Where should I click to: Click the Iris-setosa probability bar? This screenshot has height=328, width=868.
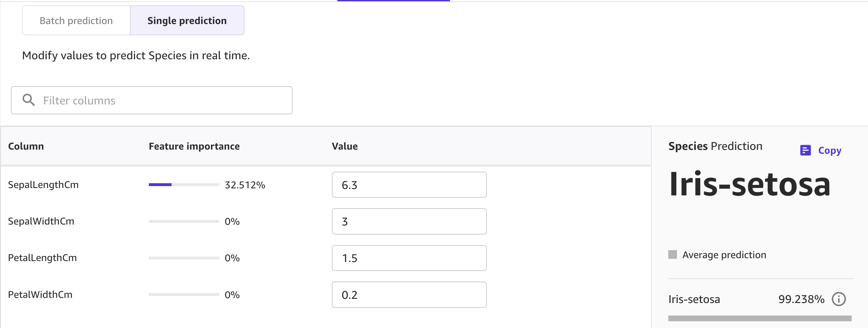(759, 318)
